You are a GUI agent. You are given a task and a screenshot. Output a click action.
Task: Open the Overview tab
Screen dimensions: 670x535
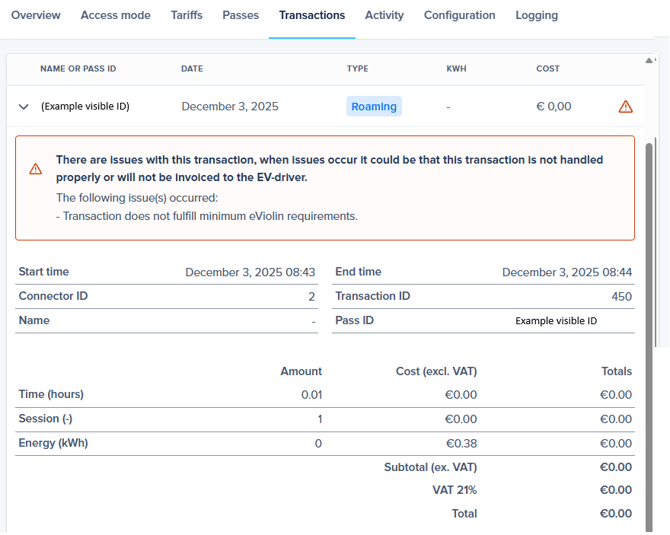35,16
